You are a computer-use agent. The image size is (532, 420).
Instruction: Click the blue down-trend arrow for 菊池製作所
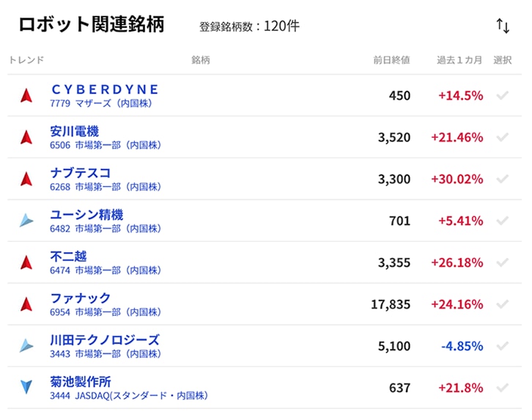pos(26,387)
